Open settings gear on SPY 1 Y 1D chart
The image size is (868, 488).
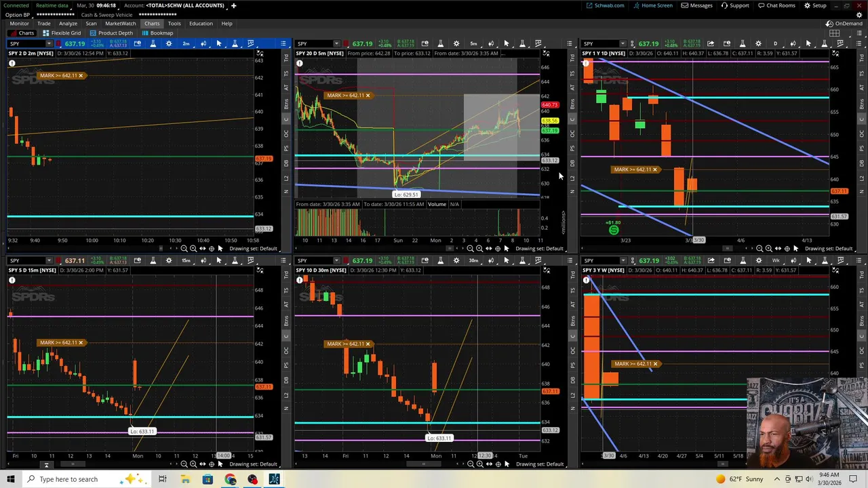click(x=758, y=43)
